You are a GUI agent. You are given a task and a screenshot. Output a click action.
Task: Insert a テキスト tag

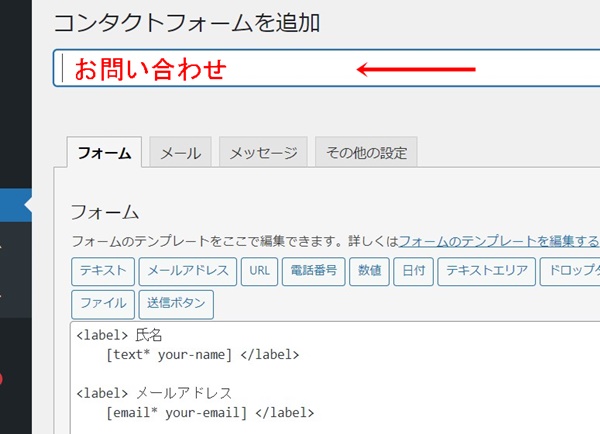[103, 271]
